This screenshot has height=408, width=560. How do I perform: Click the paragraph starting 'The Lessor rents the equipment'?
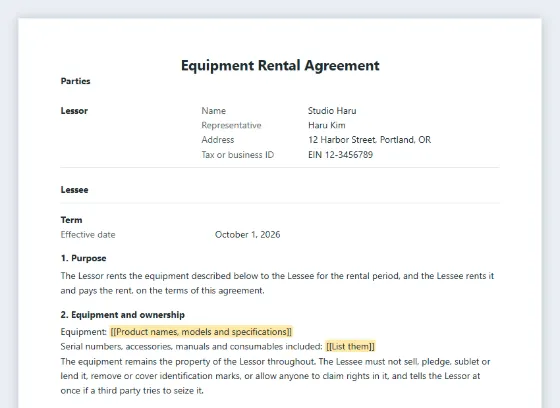pos(277,283)
